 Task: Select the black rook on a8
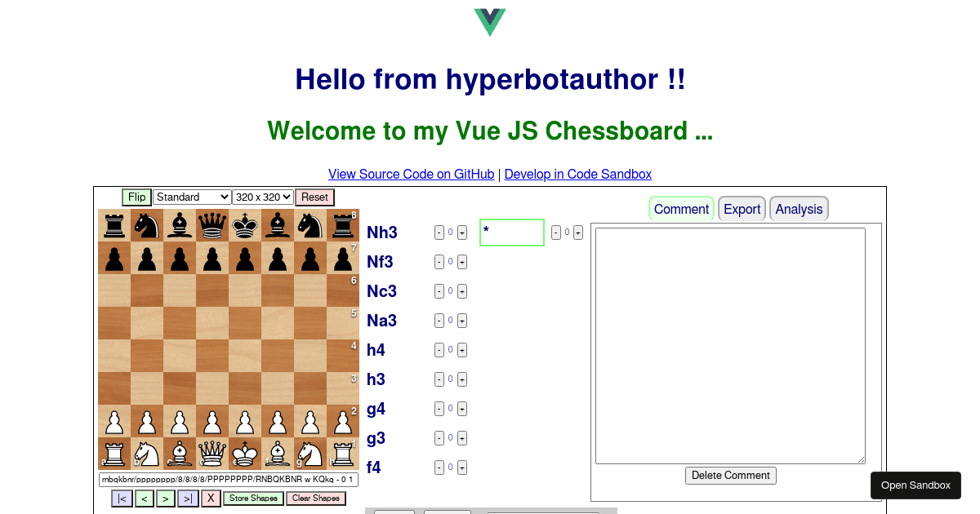(114, 225)
